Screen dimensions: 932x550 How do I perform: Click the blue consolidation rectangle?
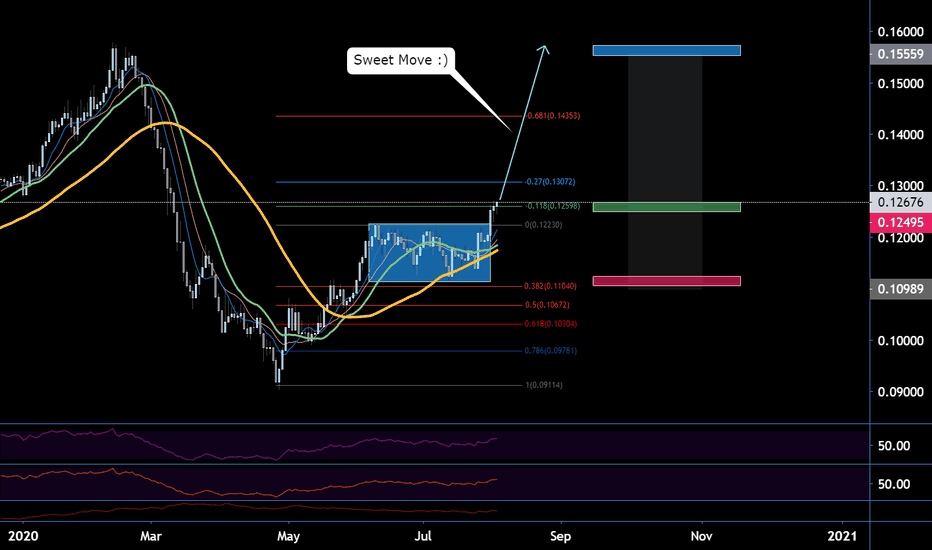(430, 253)
